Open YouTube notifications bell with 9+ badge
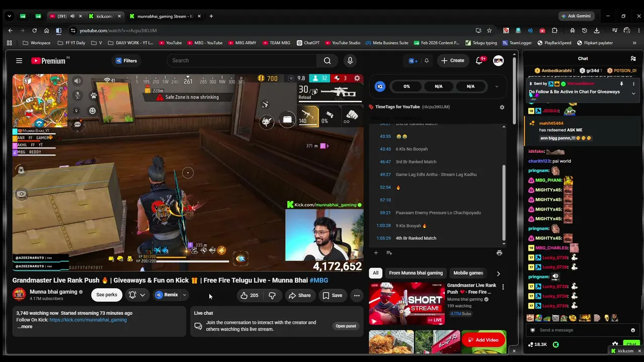This screenshot has width=644, height=362. 479,60
